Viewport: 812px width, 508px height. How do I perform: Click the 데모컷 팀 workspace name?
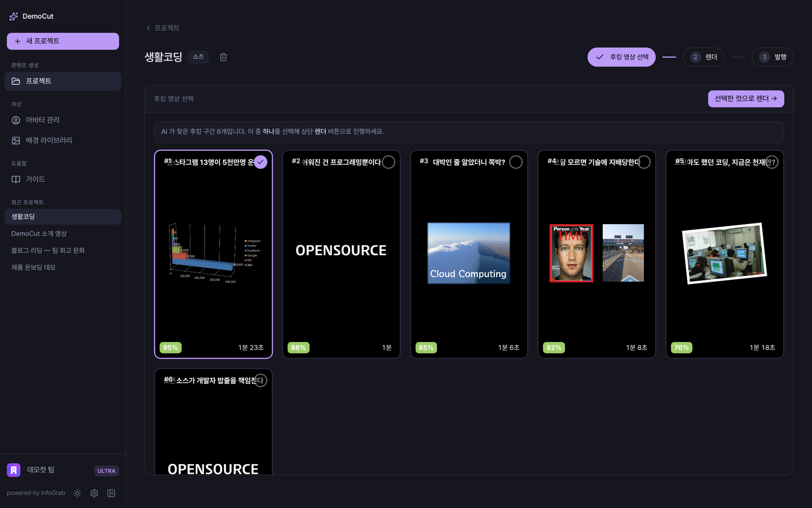(41, 470)
